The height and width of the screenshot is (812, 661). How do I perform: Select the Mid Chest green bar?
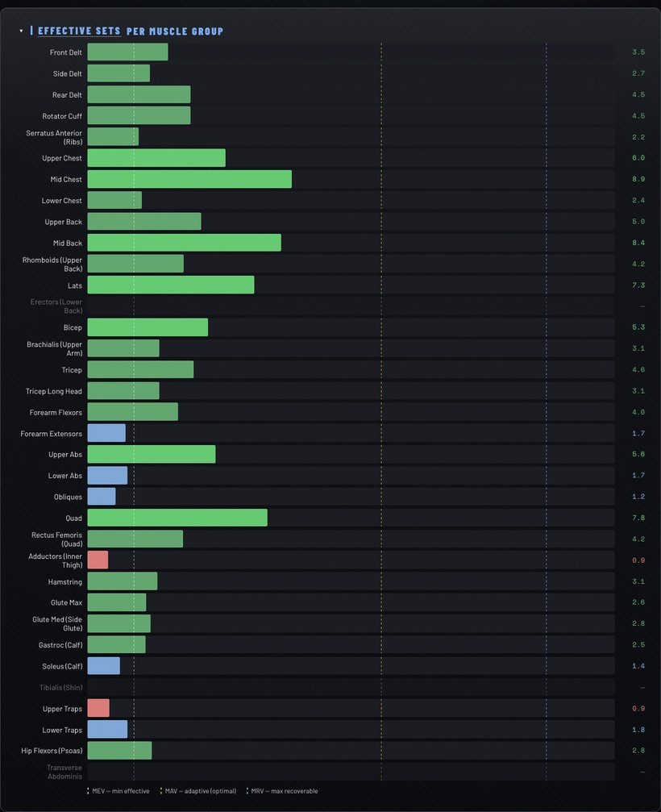tap(189, 179)
